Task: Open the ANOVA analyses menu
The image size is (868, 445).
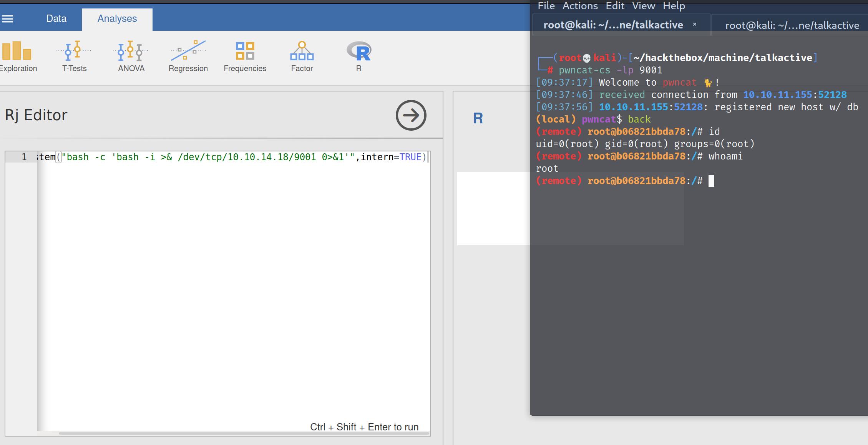Action: coord(131,56)
